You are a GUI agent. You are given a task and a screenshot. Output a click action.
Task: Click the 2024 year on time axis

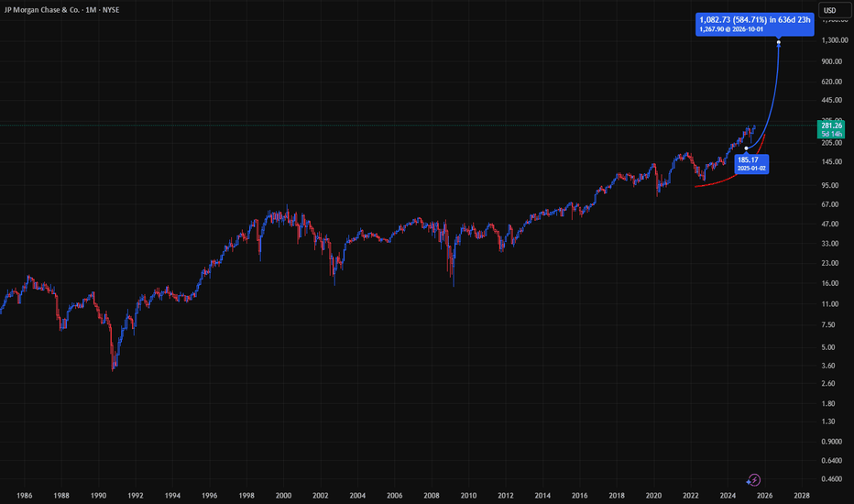728,496
